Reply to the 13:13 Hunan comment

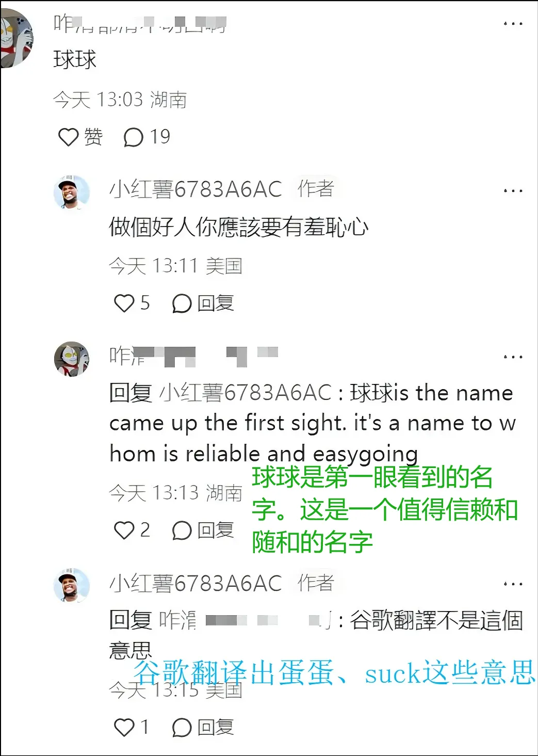point(203,530)
